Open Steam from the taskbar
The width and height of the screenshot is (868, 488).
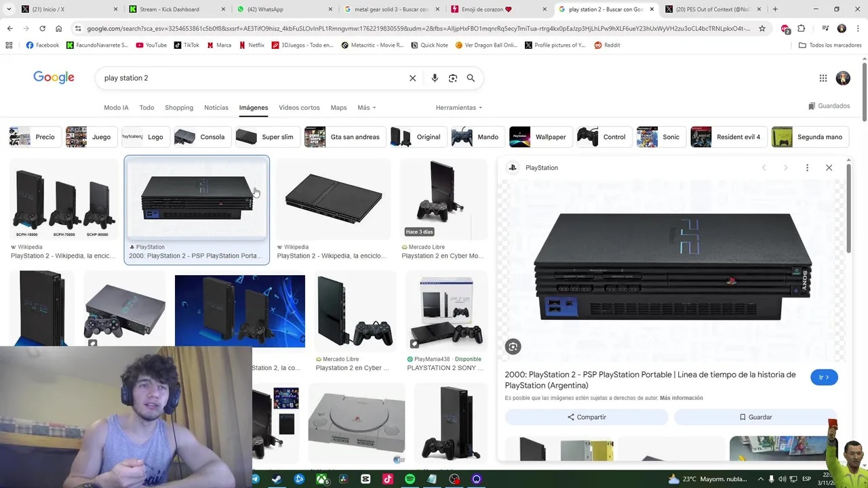pyautogui.click(x=277, y=479)
